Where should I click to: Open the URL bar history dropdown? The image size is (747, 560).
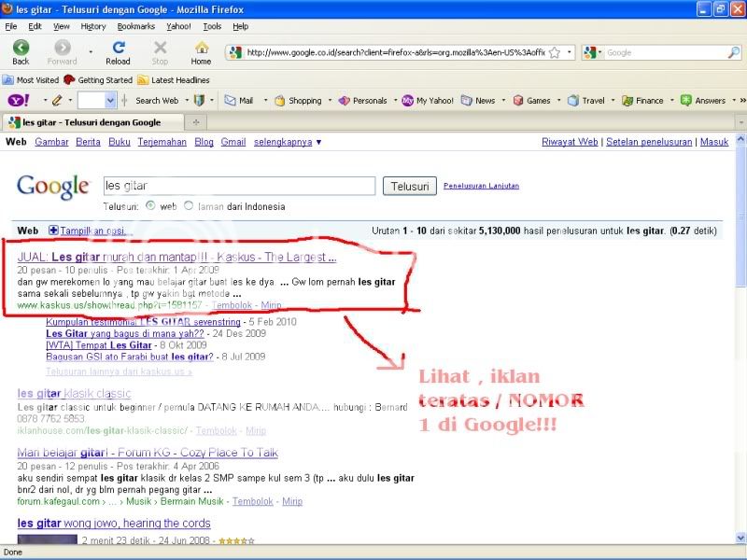tap(569, 52)
